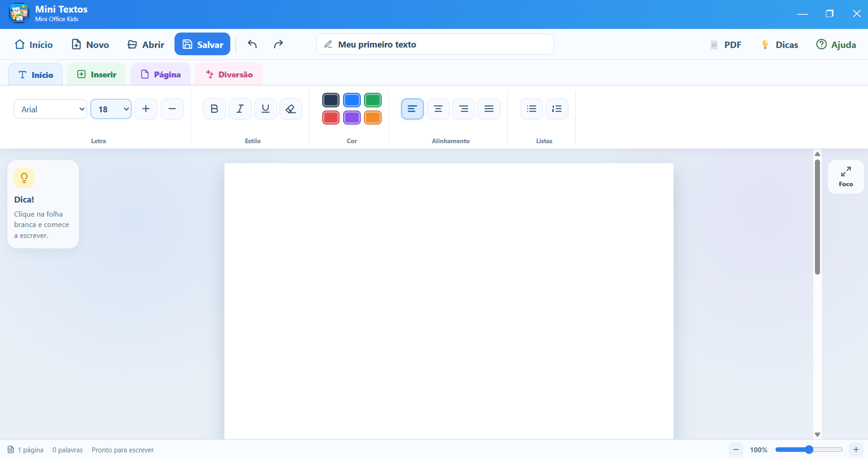The image size is (868, 459).
Task: Decrease font size with minus button
Action: pos(172,109)
